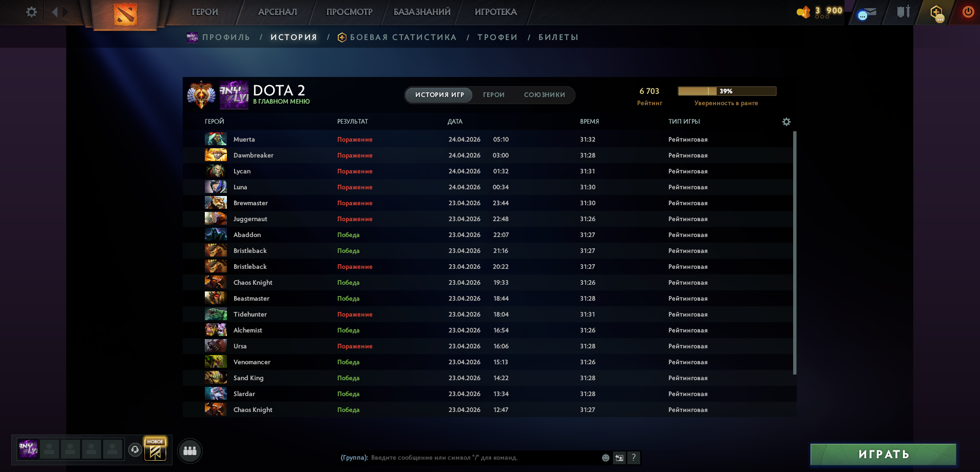
Task: Click the rank medal emblem
Action: click(x=201, y=94)
